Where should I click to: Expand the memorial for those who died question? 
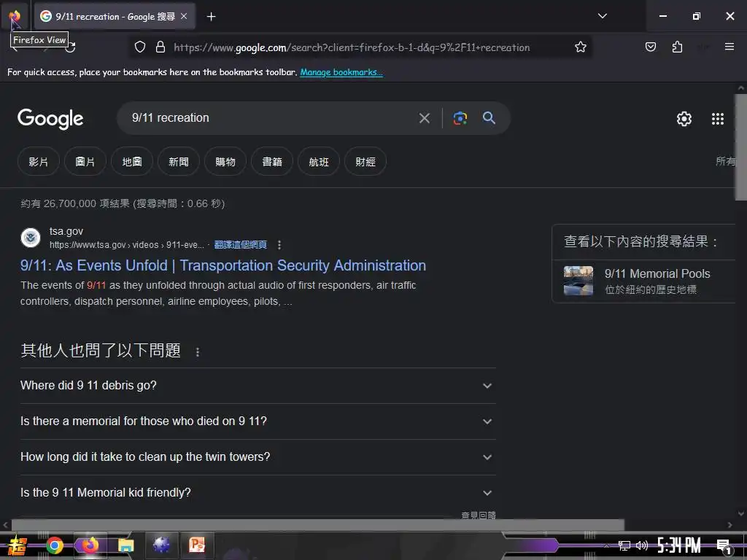(x=258, y=421)
